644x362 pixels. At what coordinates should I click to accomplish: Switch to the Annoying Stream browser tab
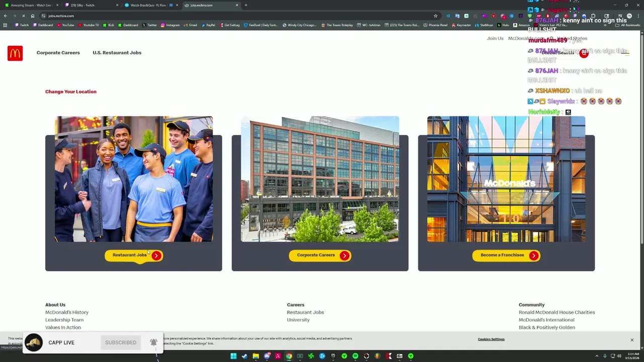(x=31, y=5)
